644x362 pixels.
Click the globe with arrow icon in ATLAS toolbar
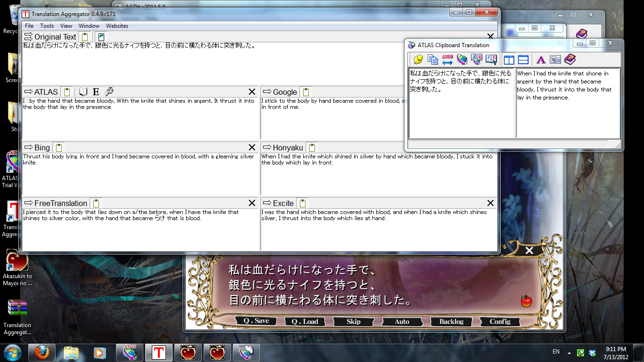click(x=462, y=59)
